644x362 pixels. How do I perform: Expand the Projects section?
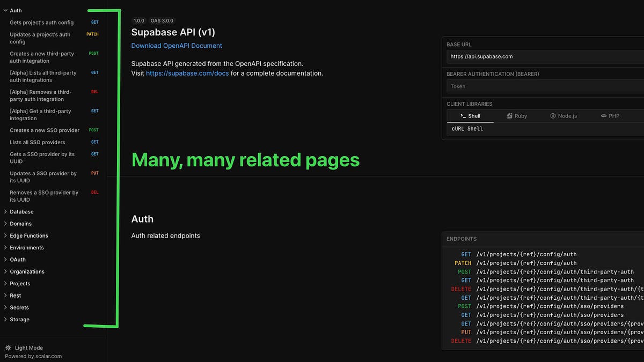20,284
